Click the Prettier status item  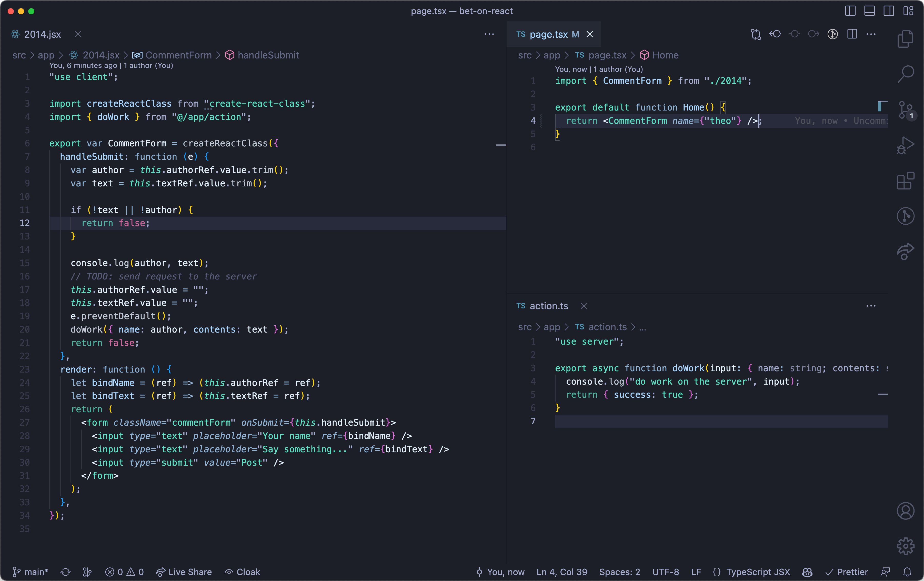pos(847,572)
